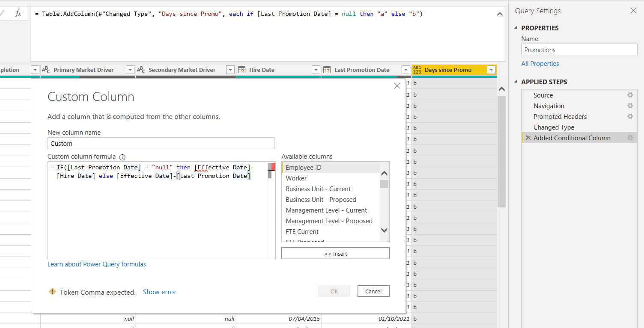This screenshot has width=644, height=328.
Task: Select Employee ID in Available columns
Action: click(331, 167)
